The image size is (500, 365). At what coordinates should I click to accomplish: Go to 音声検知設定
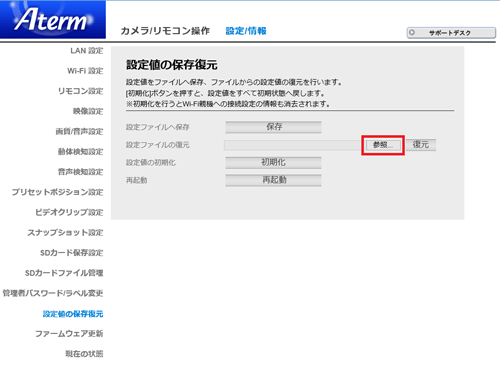click(x=80, y=172)
